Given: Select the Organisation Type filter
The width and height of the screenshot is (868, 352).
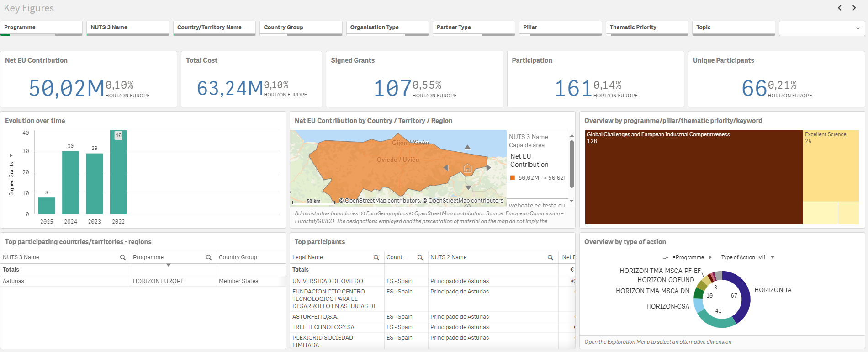Looking at the screenshot, I should 387,27.
